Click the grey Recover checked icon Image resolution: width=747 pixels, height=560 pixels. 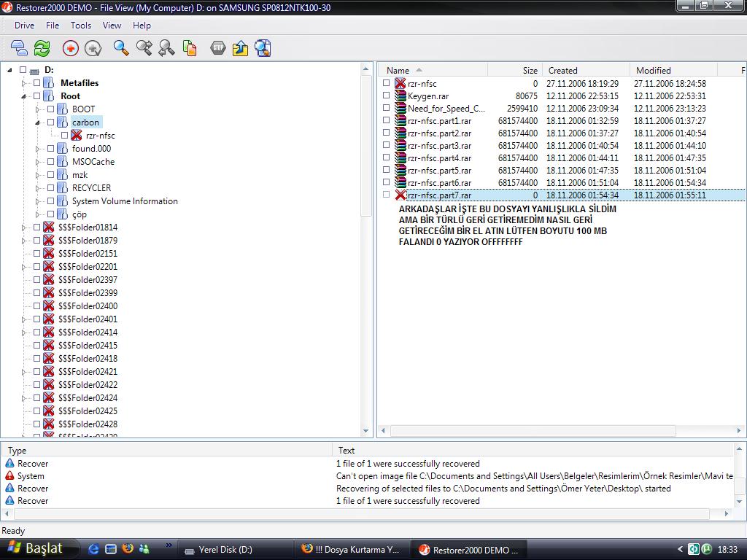93,48
